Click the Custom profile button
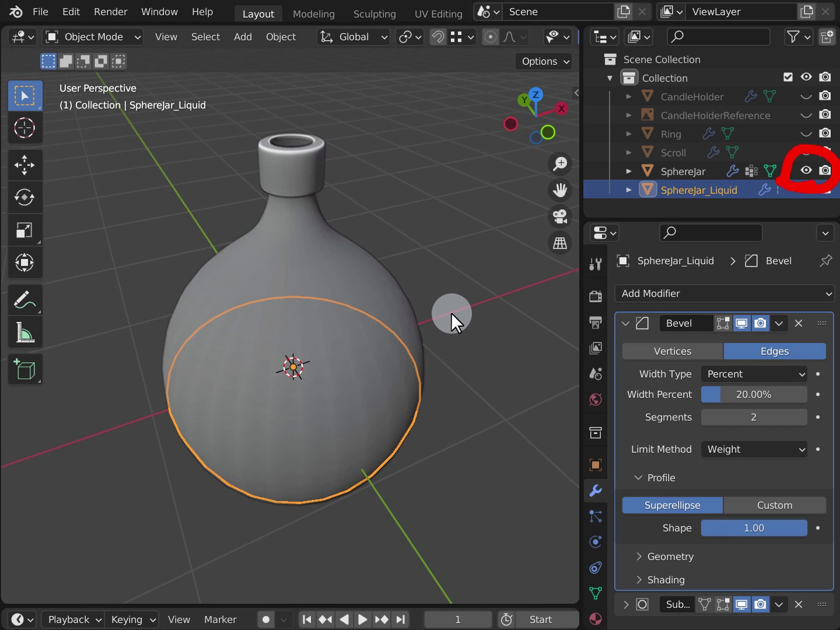 (774, 505)
